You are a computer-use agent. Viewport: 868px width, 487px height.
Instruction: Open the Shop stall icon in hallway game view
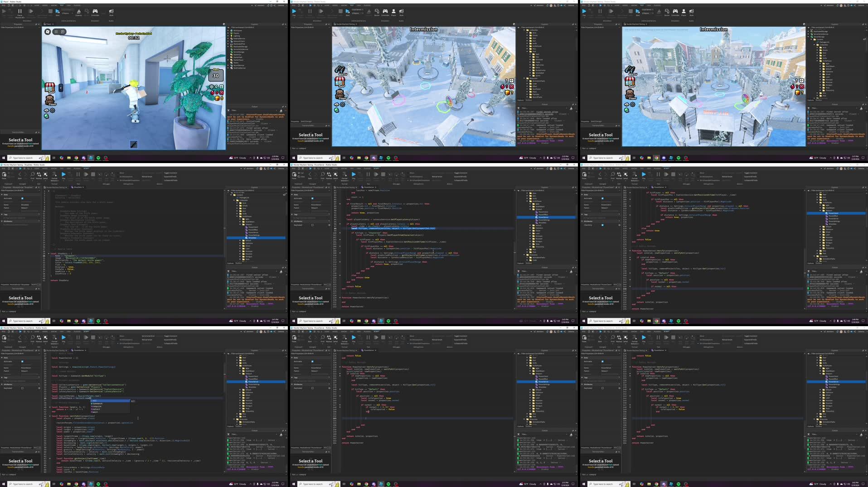pyautogui.click(x=49, y=87)
